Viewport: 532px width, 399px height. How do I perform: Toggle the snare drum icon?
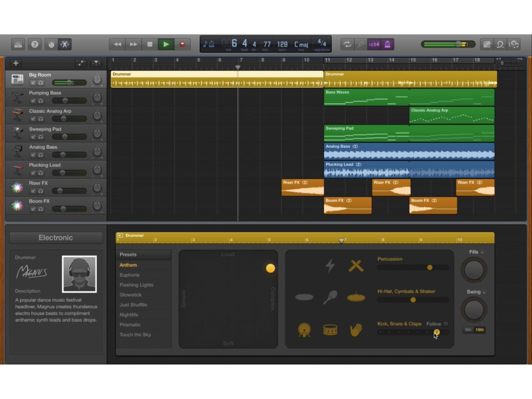coord(330,330)
